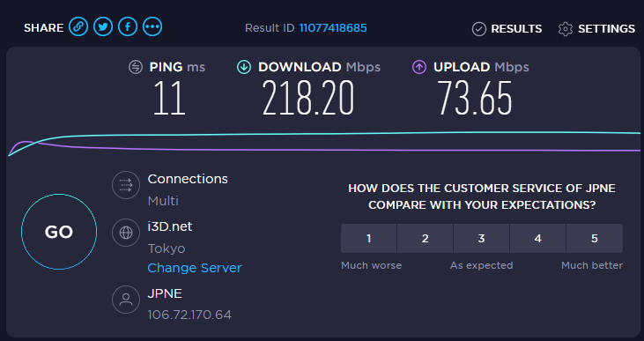This screenshot has width=644, height=341.
Task: Share the result on Facebook
Action: coord(128,27)
